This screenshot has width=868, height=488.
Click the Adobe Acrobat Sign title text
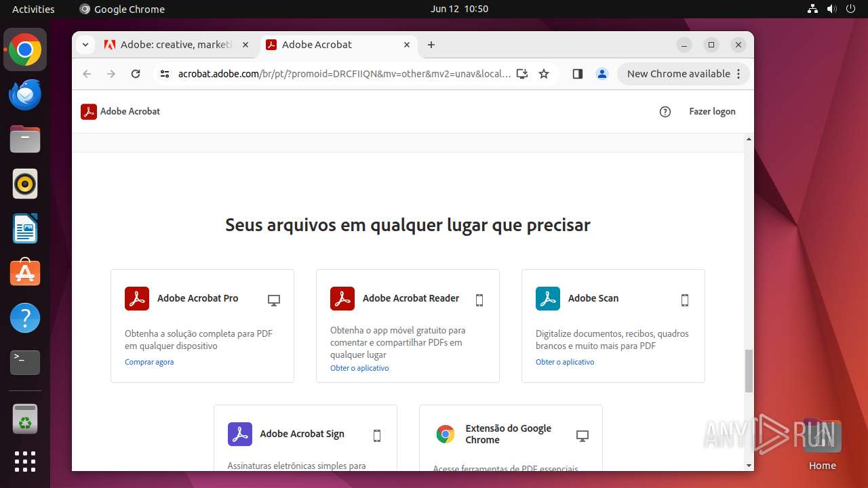click(302, 434)
